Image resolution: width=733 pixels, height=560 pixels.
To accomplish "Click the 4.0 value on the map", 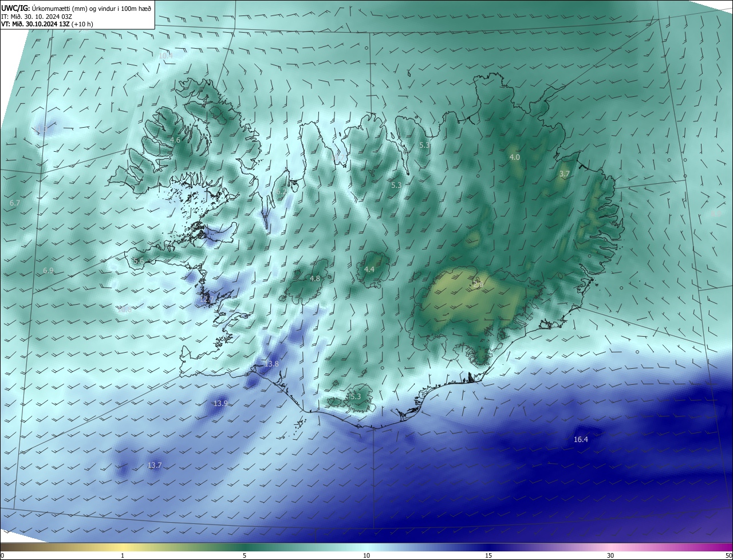I will 515,156.
